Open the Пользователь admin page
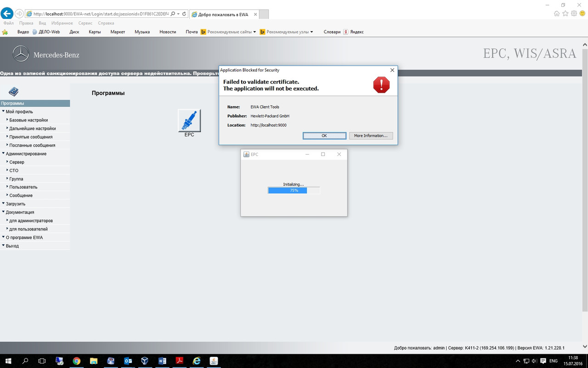 [x=23, y=187]
